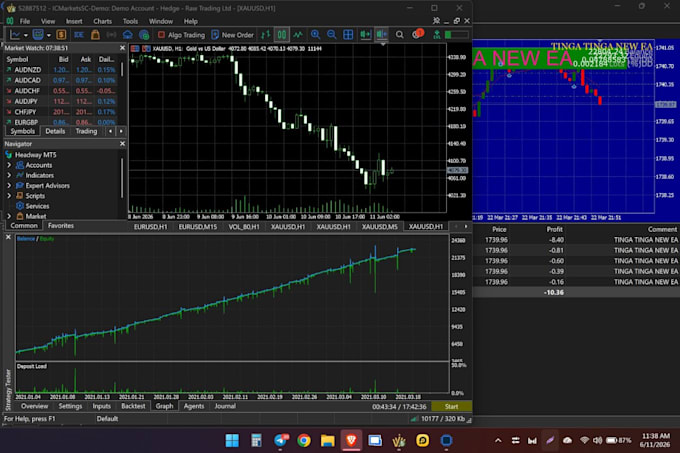The image size is (680, 453).
Task: Open the VOL_80,H1 chart tab
Action: coord(244,227)
